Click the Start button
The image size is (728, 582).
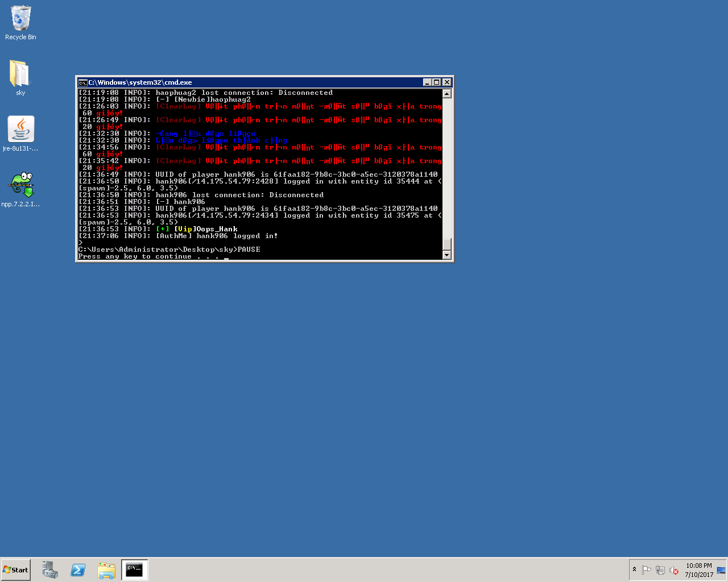16,570
